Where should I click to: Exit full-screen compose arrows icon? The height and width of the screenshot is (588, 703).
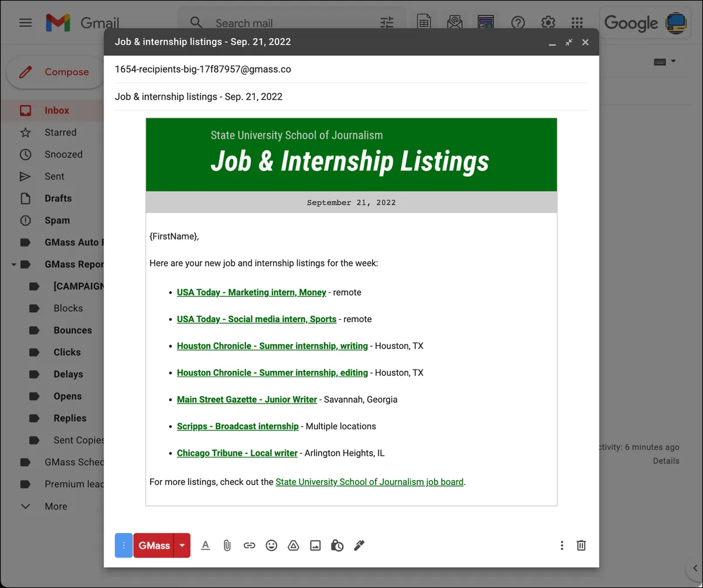coord(569,42)
